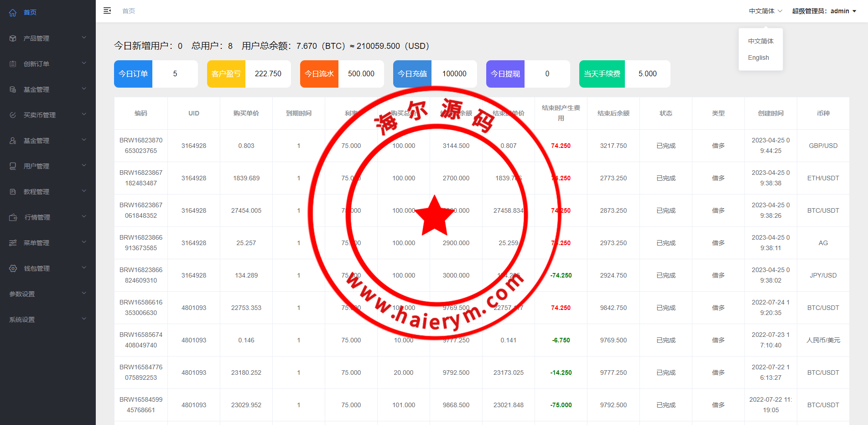Choose 中文简体 option in language menu
This screenshot has width=868, height=425.
760,41
